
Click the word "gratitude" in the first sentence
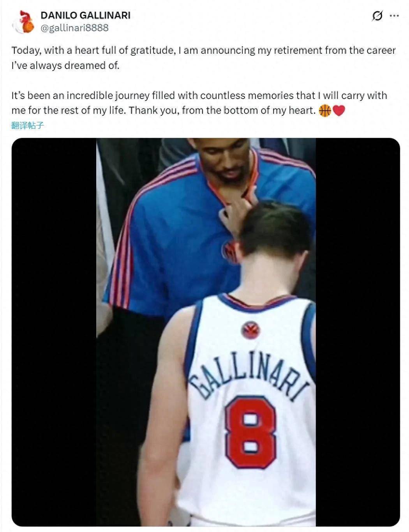click(x=152, y=51)
